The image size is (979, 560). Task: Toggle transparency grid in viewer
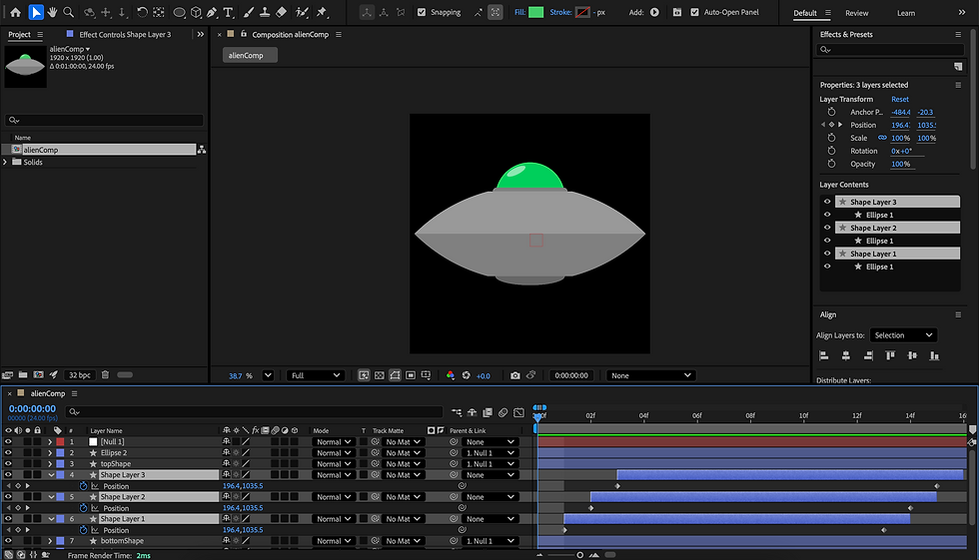coord(379,375)
